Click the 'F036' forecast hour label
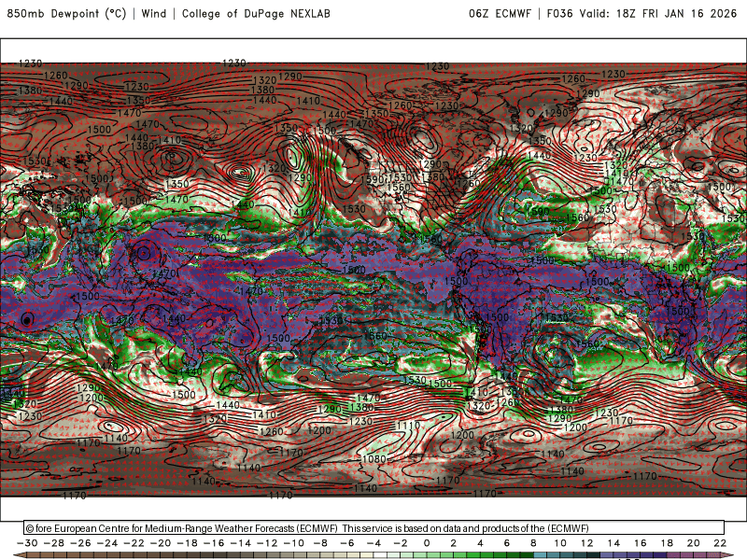This screenshot has height=560, width=747. (559, 13)
